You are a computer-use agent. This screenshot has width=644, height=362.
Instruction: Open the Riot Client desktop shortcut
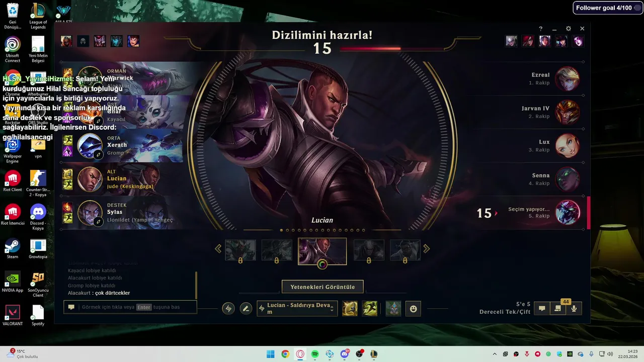[x=13, y=181]
